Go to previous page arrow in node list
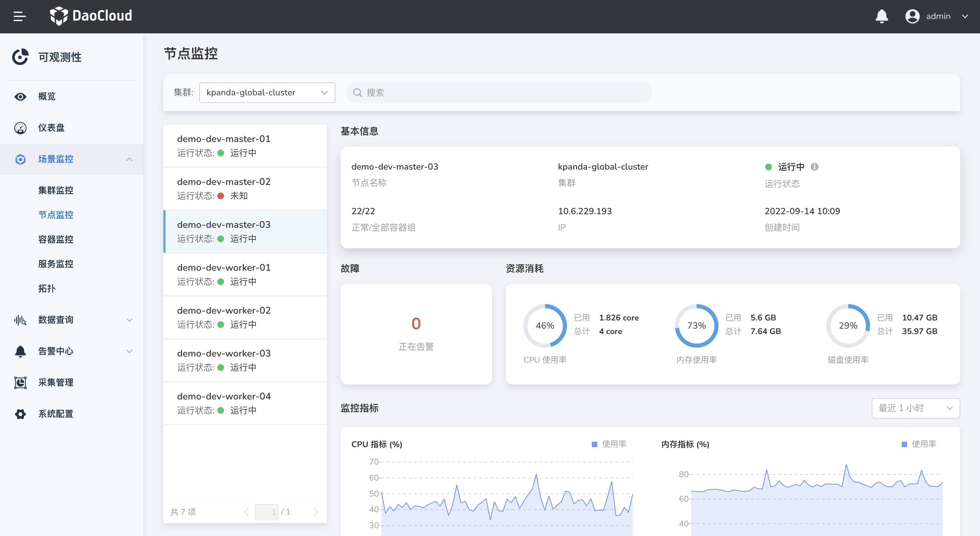Image resolution: width=980 pixels, height=536 pixels. point(247,512)
